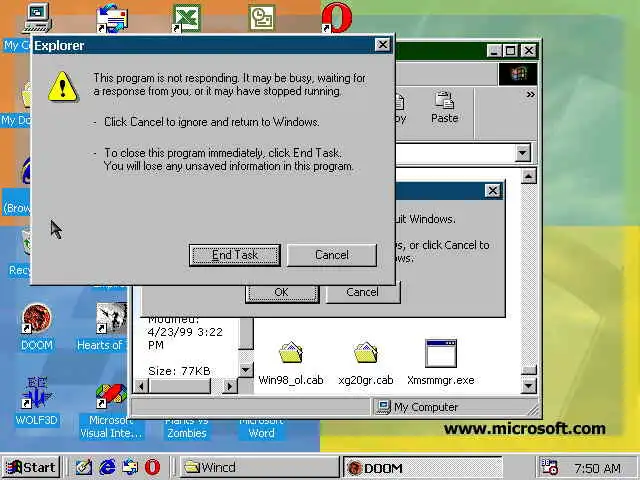The width and height of the screenshot is (640, 480).
Task: Click End Task in the Explorer dialog
Action: 235,255
